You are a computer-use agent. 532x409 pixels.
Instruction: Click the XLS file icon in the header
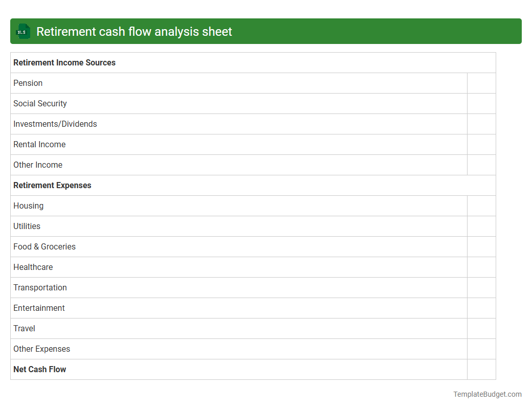[23, 31]
